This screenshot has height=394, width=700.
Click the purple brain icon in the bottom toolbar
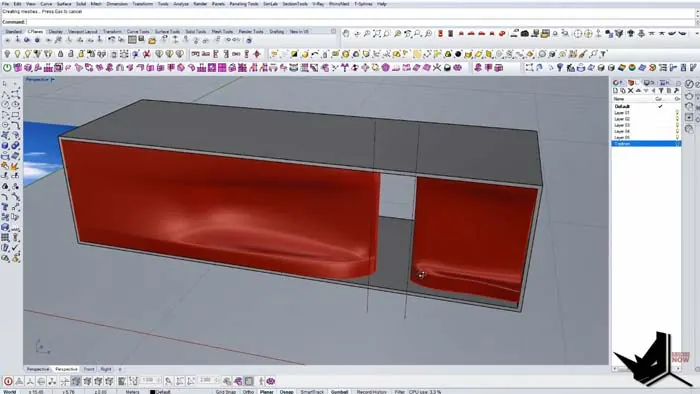(x=271, y=381)
